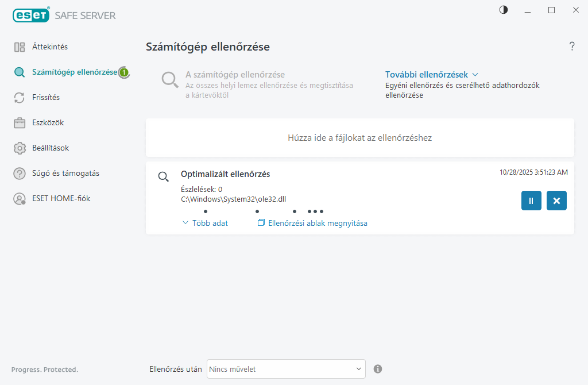Open the Frissítés sidebar section
The image size is (588, 385).
point(46,98)
